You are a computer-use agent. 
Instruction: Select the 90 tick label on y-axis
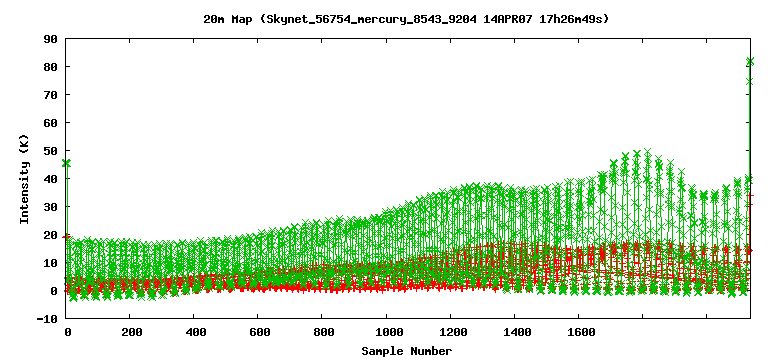point(50,39)
